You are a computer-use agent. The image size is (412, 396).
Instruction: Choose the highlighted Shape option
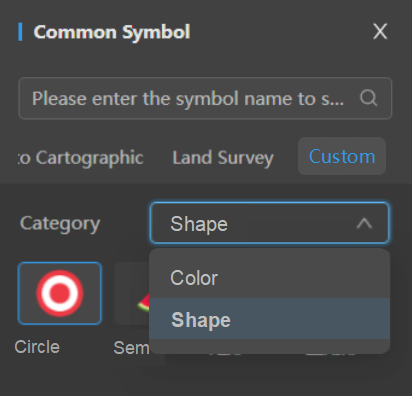[x=269, y=319]
